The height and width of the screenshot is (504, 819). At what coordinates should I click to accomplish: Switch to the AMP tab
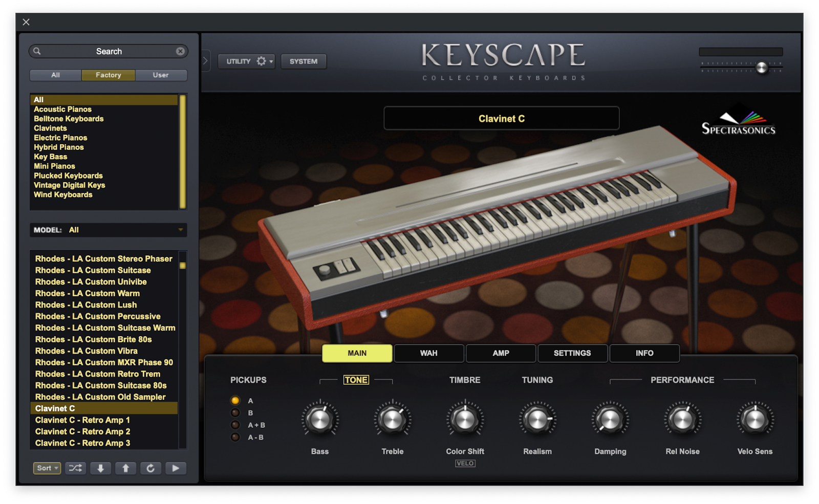pos(501,353)
